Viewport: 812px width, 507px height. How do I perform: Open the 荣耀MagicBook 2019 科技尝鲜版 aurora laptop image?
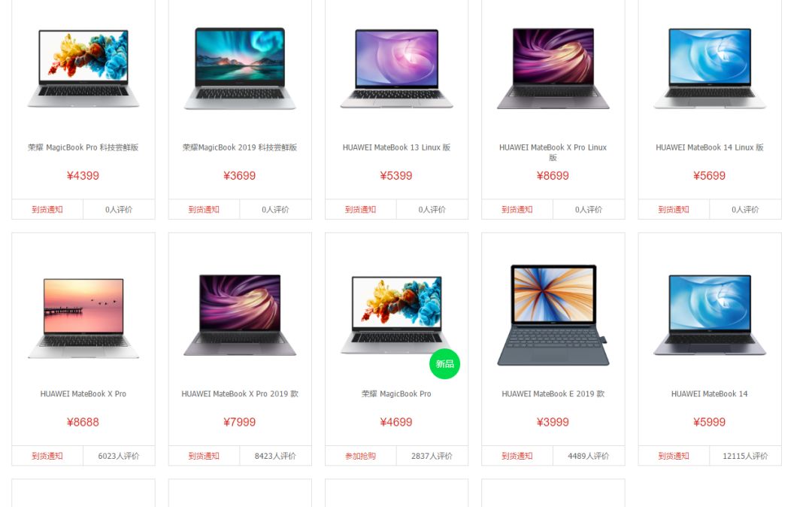tap(240, 68)
